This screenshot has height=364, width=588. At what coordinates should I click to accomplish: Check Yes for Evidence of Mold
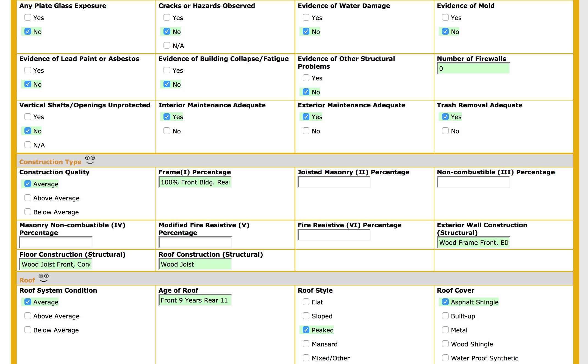click(445, 17)
